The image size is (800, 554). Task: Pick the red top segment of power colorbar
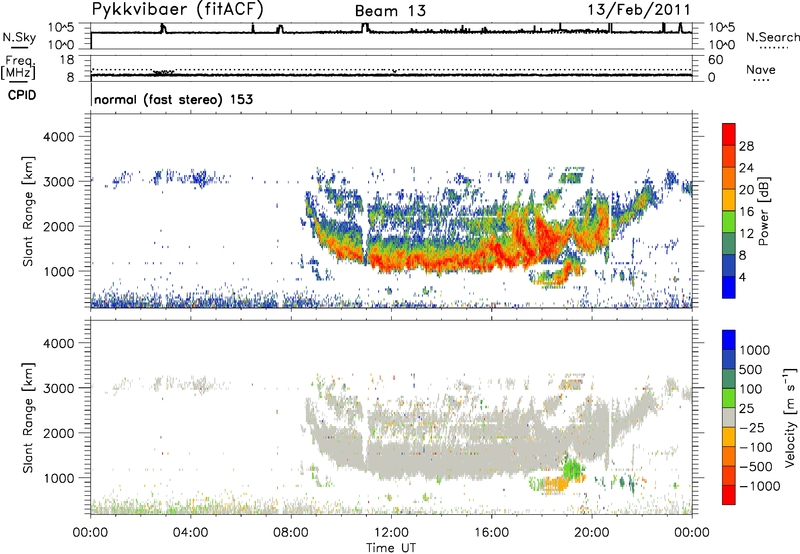click(x=729, y=135)
